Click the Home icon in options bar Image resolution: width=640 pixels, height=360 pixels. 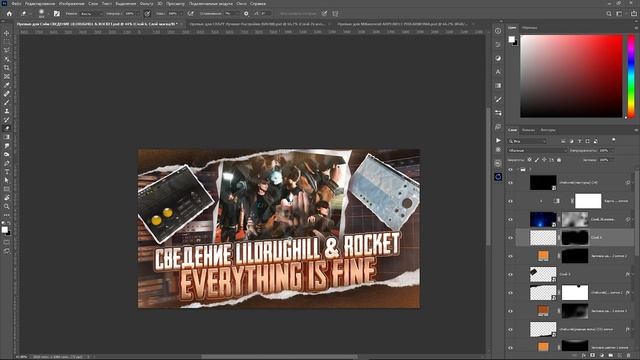(9, 13)
